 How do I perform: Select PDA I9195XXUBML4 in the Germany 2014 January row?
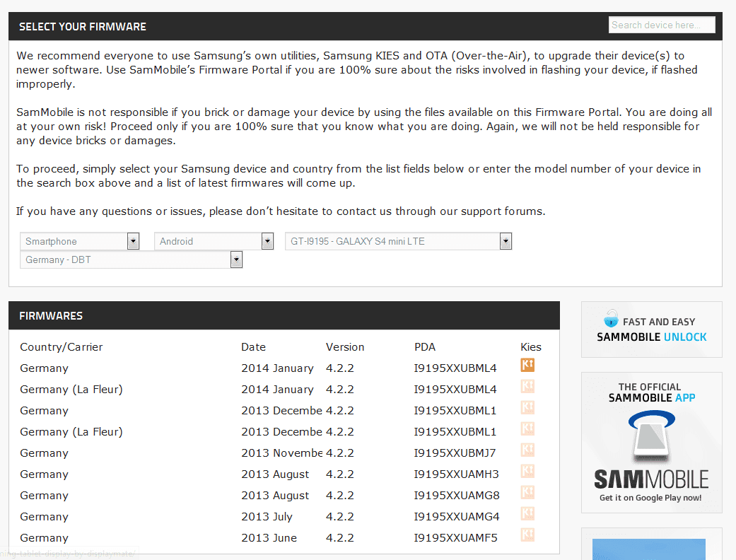click(455, 368)
